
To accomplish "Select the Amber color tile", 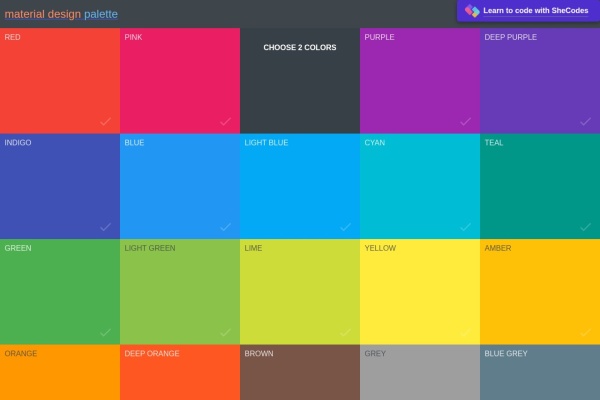I will click(x=540, y=292).
